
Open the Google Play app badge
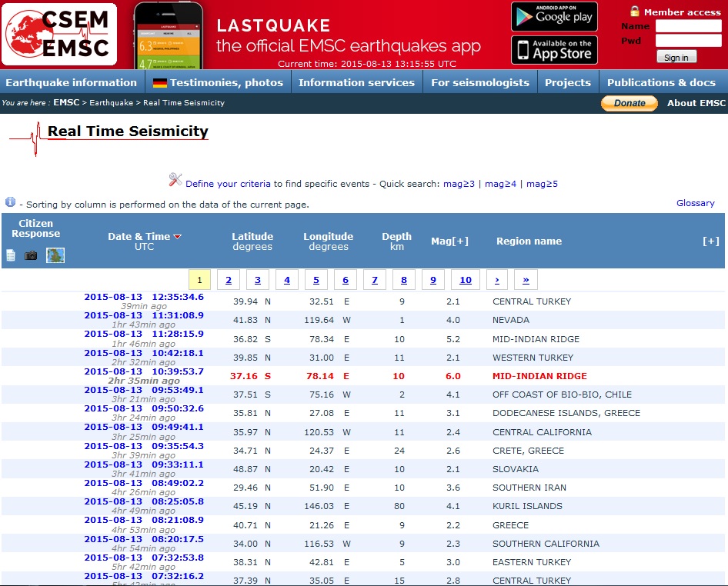[x=554, y=17]
